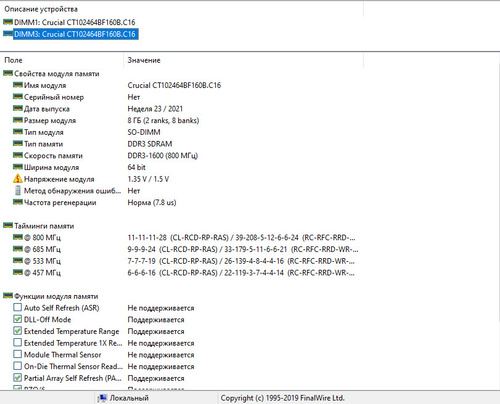The image size is (500, 404).
Task: Click Серийный номер field label
Action: 54,97
